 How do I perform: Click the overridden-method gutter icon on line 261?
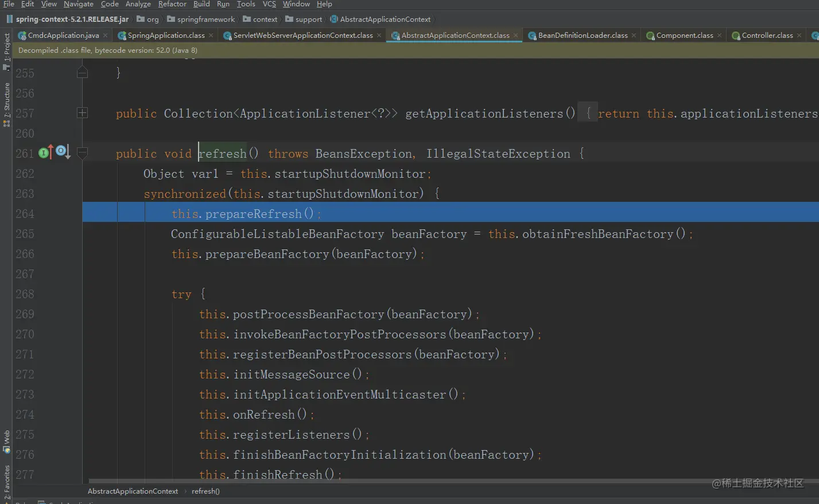63,152
